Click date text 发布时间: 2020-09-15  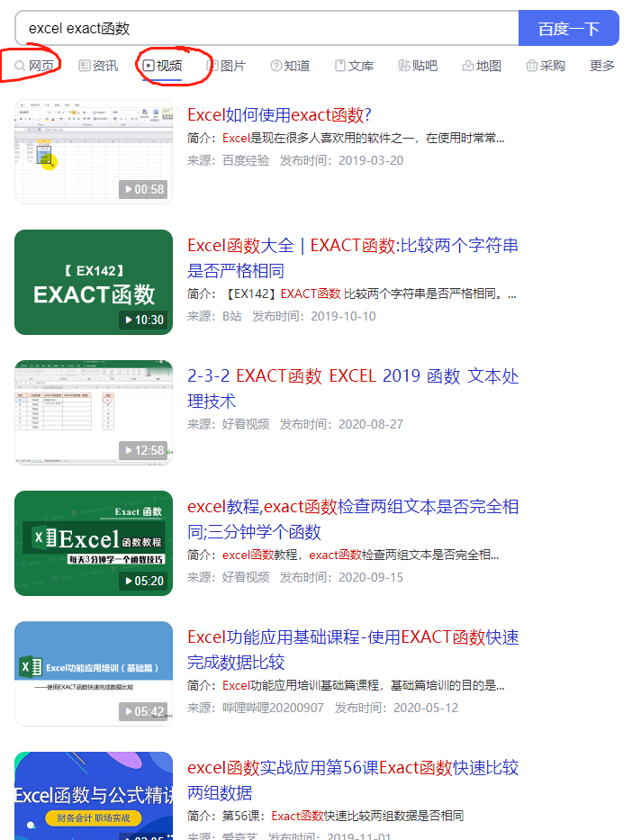341,577
